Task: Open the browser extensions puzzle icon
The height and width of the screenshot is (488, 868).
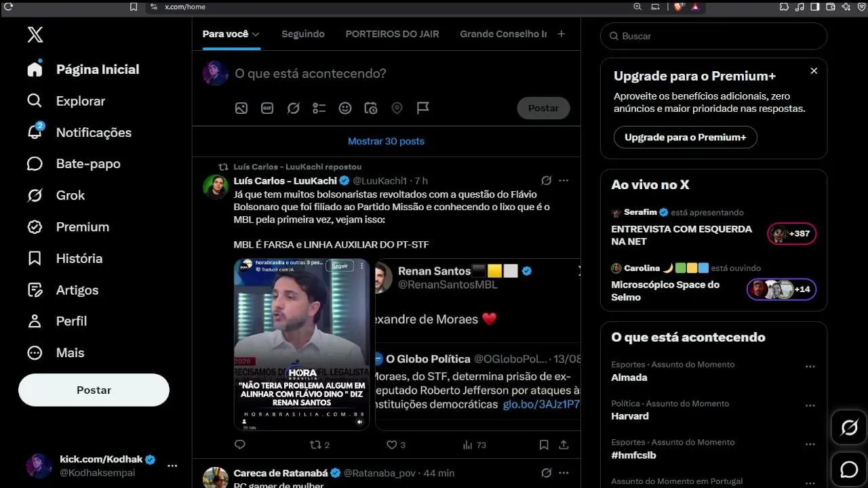Action: click(x=785, y=7)
